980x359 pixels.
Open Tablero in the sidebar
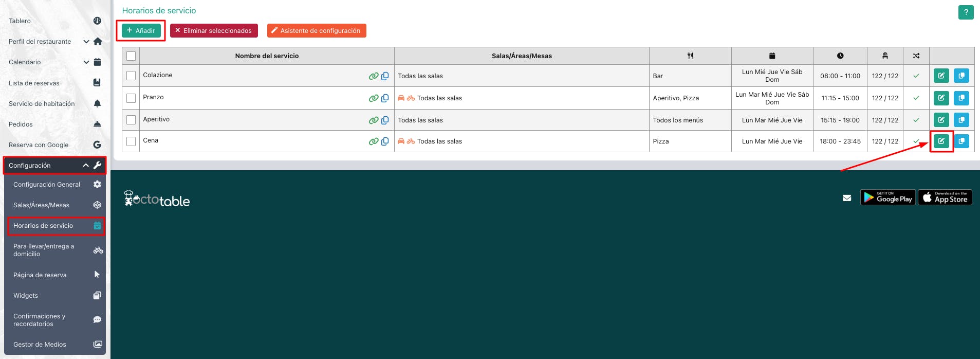tap(55, 21)
